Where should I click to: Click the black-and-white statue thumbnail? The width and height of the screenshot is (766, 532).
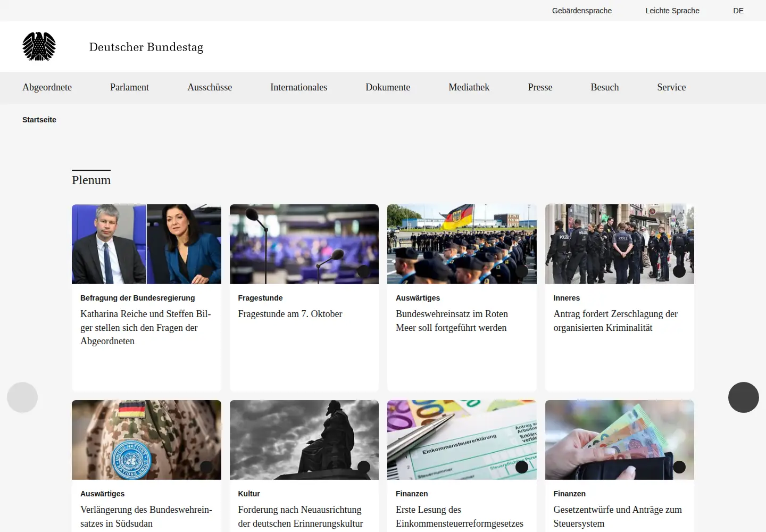click(304, 440)
